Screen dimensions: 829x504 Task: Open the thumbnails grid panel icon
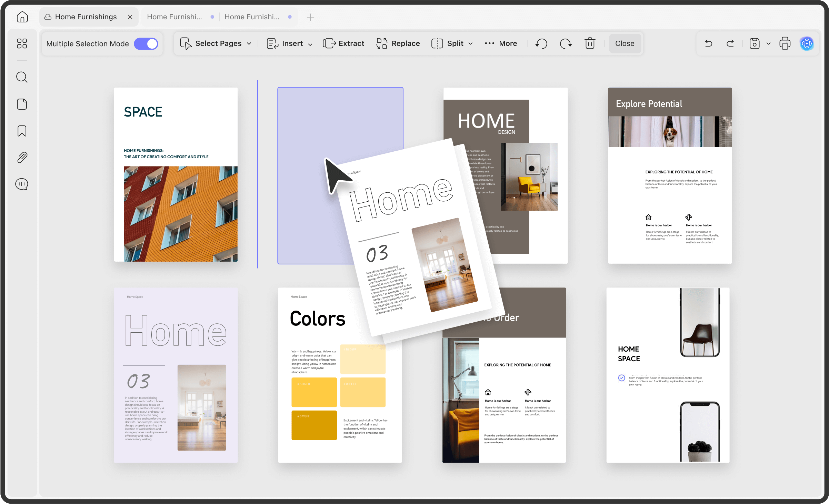[22, 43]
